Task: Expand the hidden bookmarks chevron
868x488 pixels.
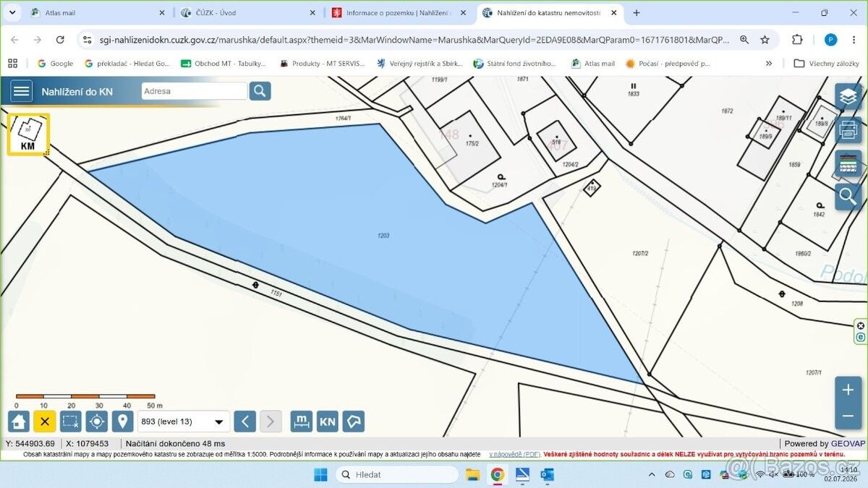Action: click(x=769, y=63)
